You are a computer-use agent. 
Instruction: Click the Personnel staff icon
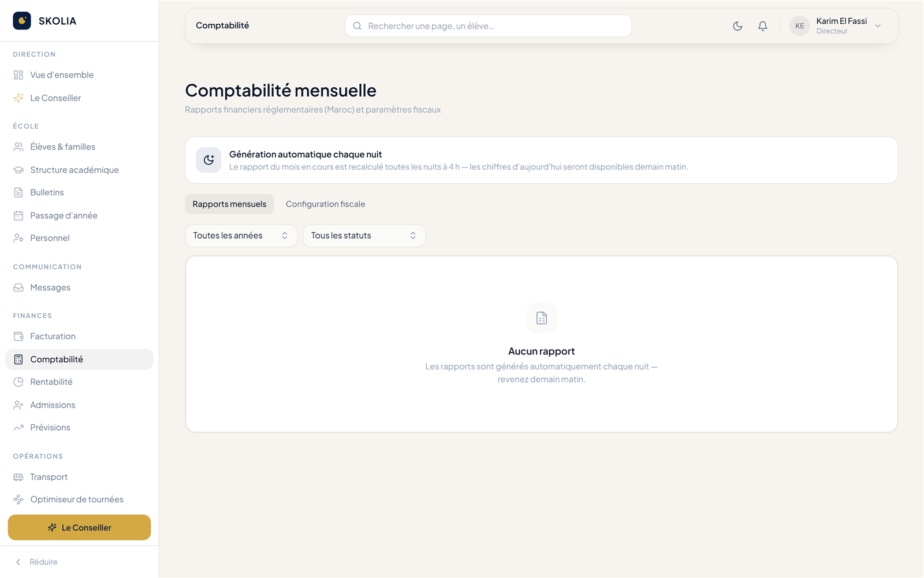pyautogui.click(x=18, y=238)
